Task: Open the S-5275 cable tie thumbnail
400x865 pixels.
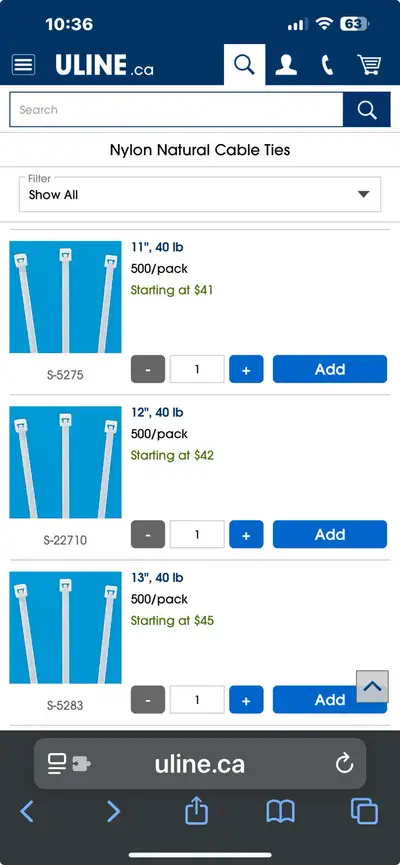Action: (x=65, y=297)
